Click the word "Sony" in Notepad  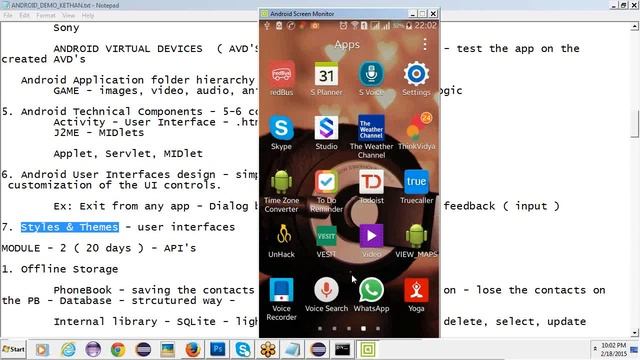[x=66, y=28]
